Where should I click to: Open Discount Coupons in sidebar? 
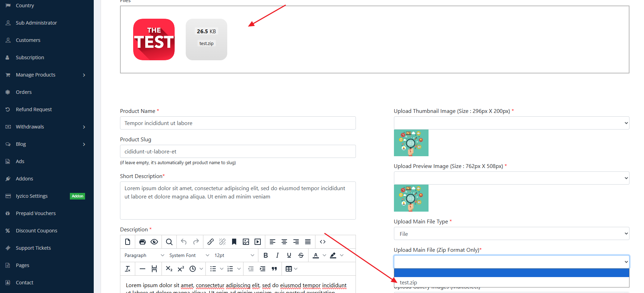click(x=36, y=231)
